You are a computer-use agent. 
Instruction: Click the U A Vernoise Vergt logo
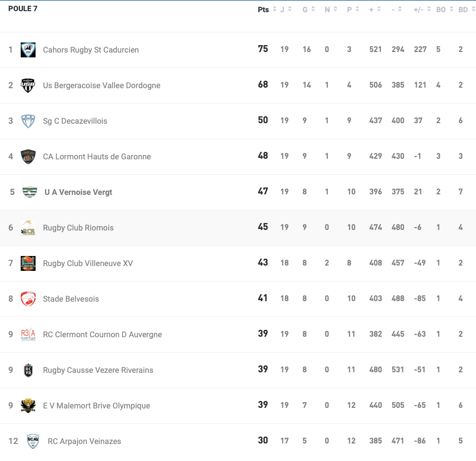pyautogui.click(x=30, y=192)
